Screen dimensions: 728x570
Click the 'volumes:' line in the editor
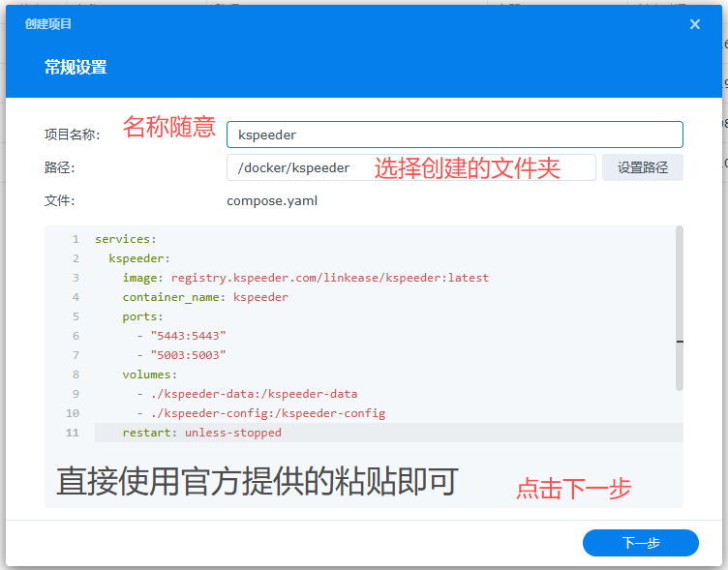click(149, 375)
